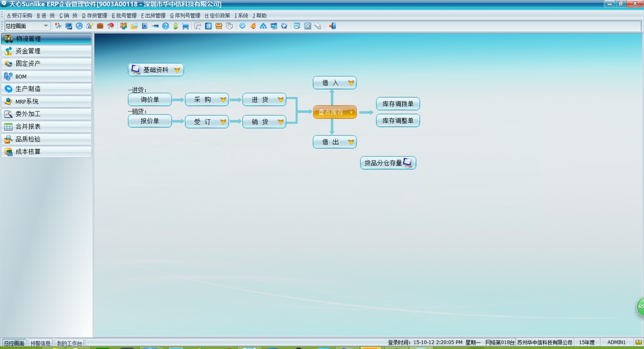
Task: Click the mail envelope toolbar icon
Action: coord(134,26)
